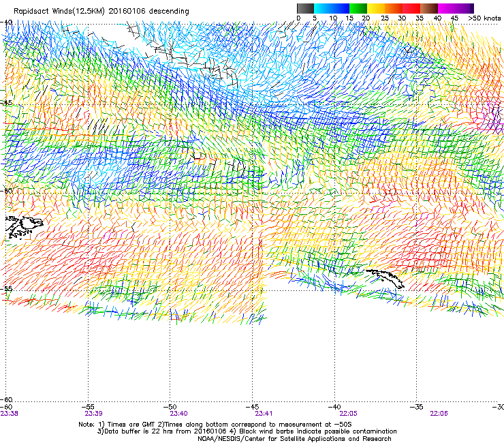The width and height of the screenshot is (504, 443).
Task: Click the magenta 40-45 knots legend swatch
Action: pyautogui.click(x=447, y=8)
